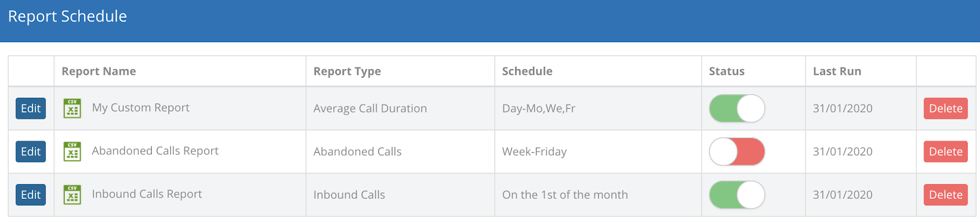Delete the My Custom Report row

(946, 108)
